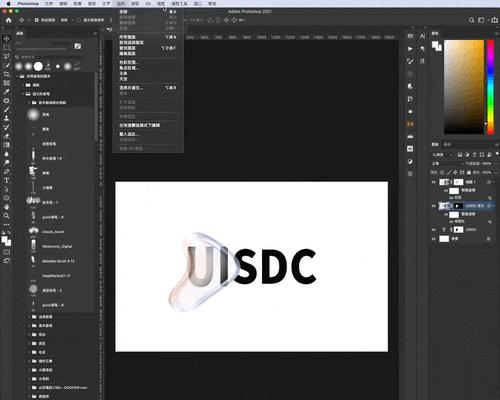Image resolution: width=500 pixels, height=400 pixels.
Task: Open the layer filter kind dropdown
Action: [442, 155]
